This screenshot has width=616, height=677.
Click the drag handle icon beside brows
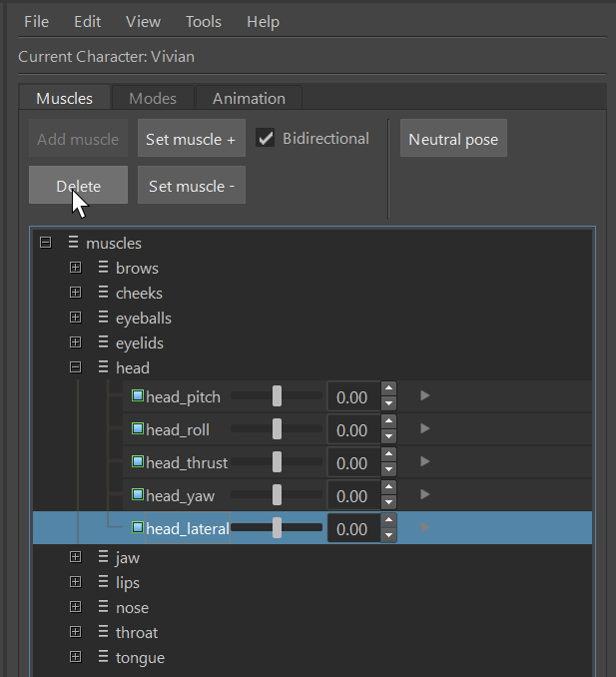[103, 268]
